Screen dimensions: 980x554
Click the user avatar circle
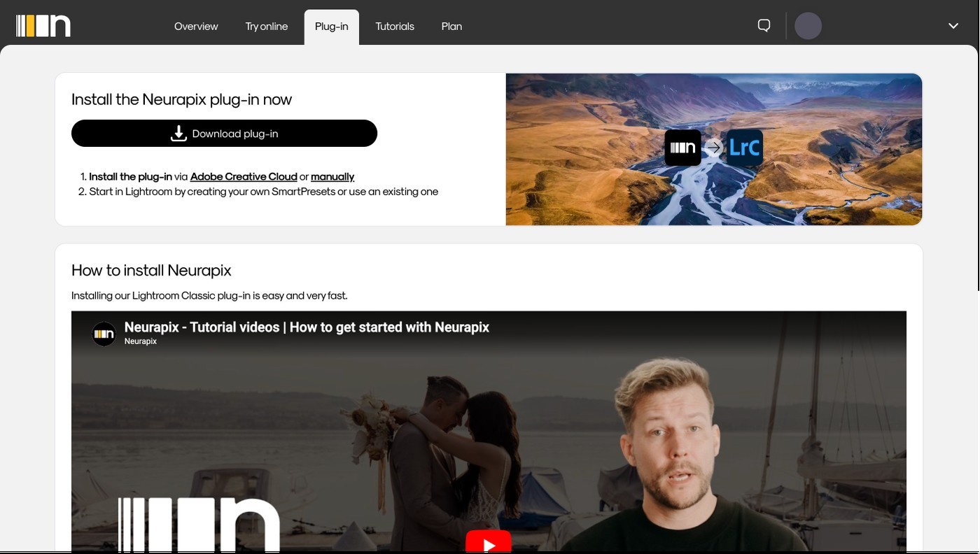pos(808,26)
